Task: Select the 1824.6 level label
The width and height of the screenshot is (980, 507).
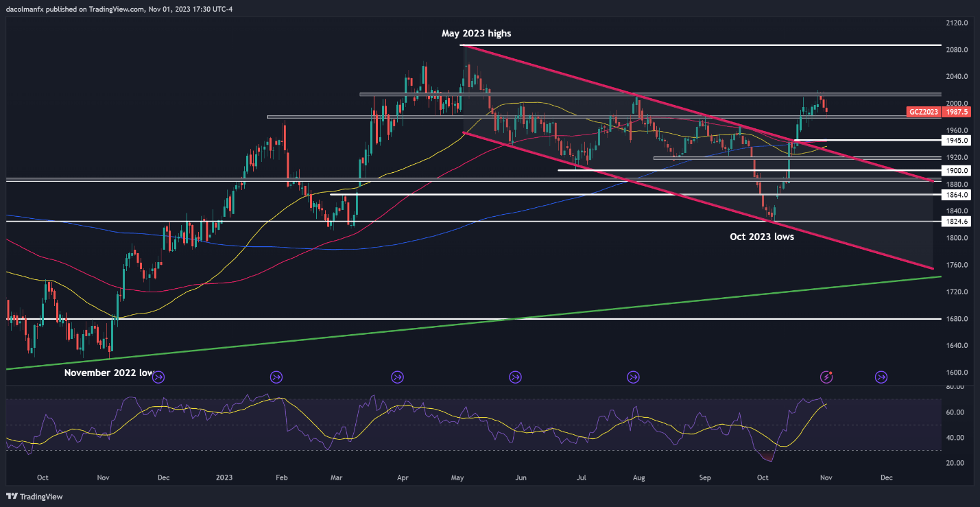Action: 957,222
